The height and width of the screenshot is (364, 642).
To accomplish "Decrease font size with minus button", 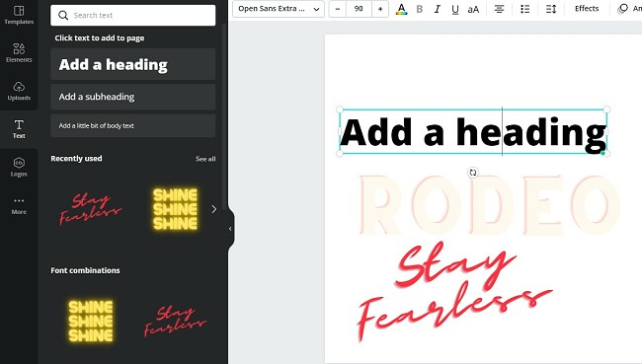I will [338, 9].
